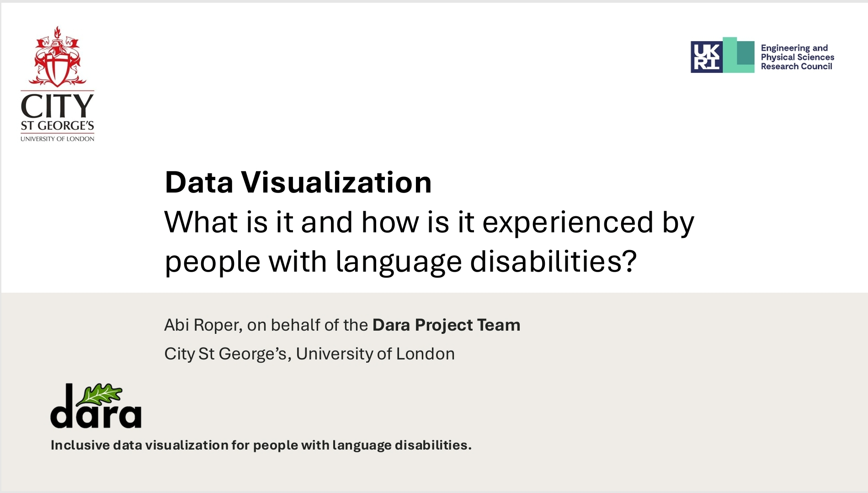Click the small UNIVERSITY OF LONDON logo text
This screenshot has width=868, height=493.
[57, 139]
